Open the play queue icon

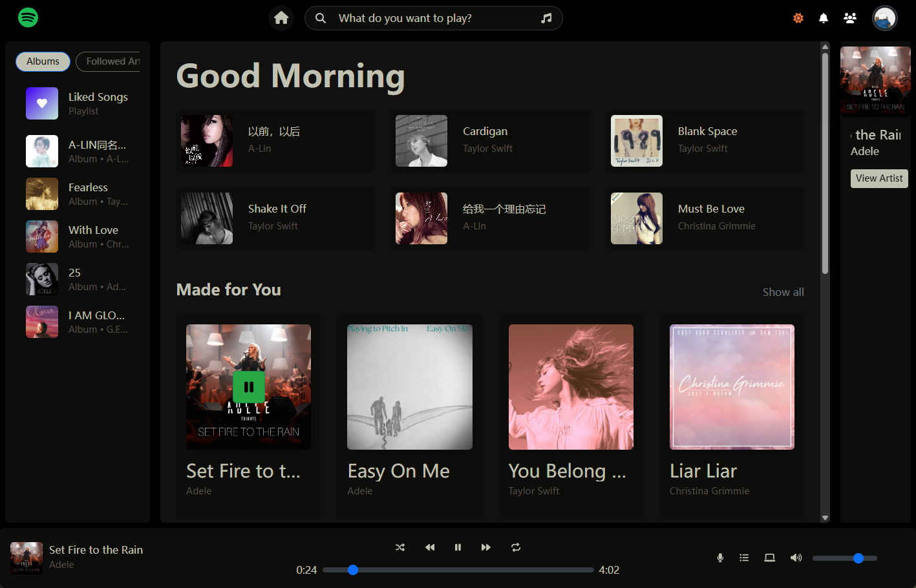click(x=744, y=558)
